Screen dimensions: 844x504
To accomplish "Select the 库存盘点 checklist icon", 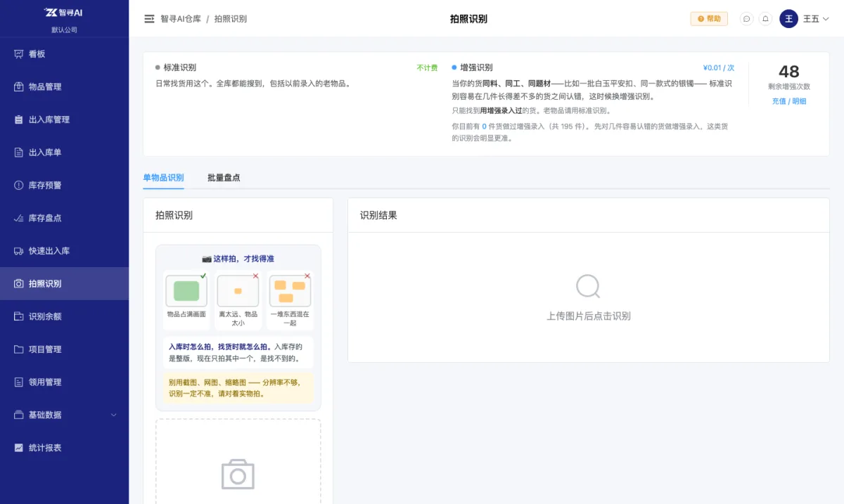I will (x=19, y=218).
